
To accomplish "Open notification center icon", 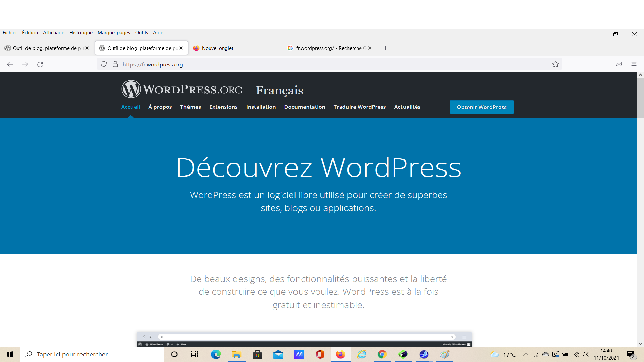I will pos(631,355).
